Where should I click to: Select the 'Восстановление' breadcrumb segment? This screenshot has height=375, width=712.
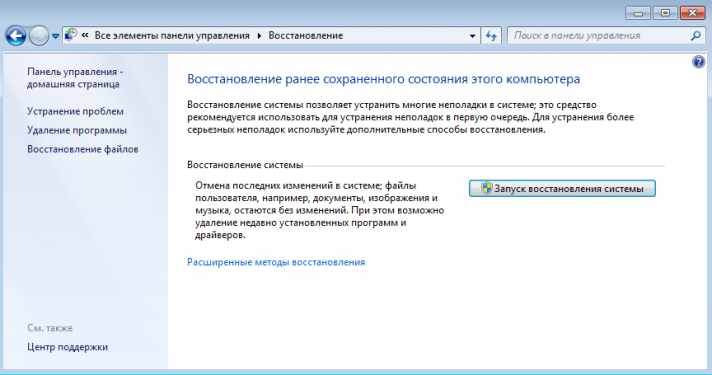point(306,35)
